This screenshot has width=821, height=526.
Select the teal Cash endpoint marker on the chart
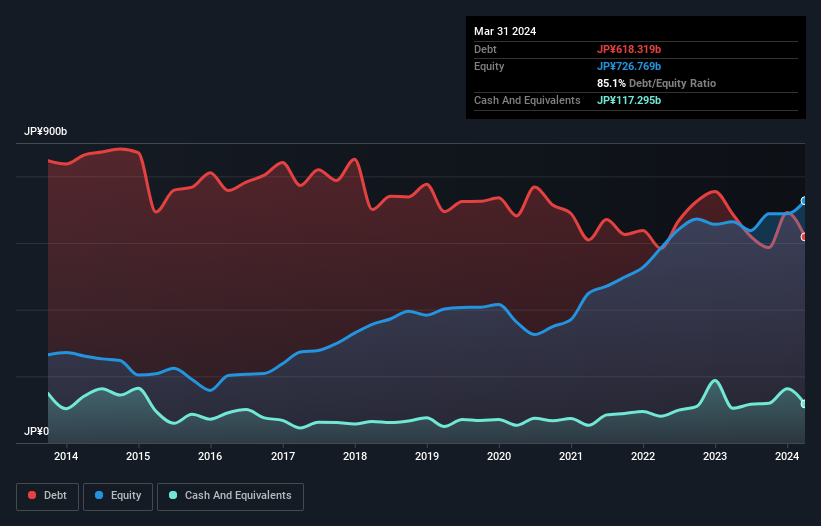point(804,404)
